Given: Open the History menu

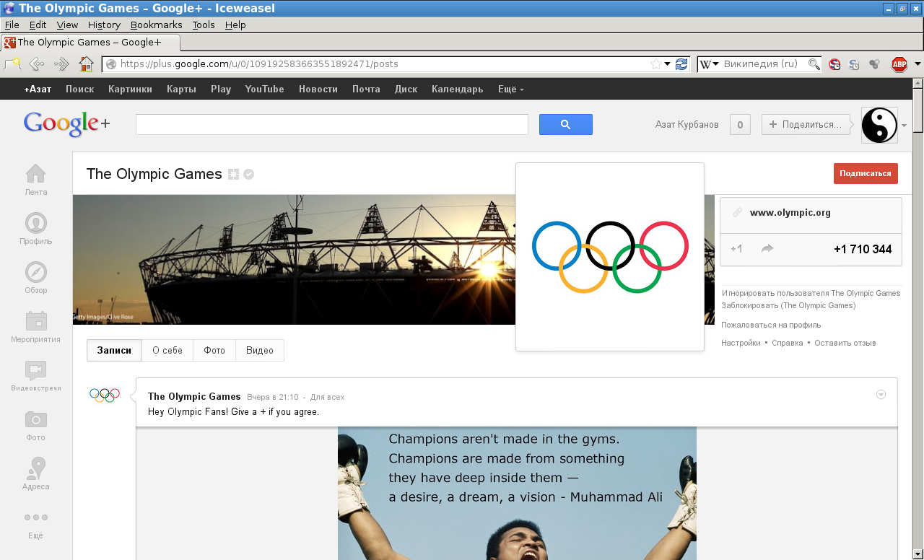Looking at the screenshot, I should pyautogui.click(x=104, y=25).
